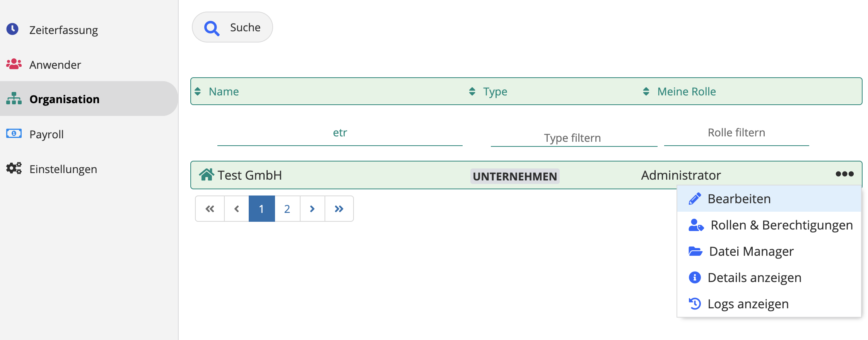This screenshot has height=340, width=868.
Task: Click the gears icon for Einstellungen
Action: pos(14,168)
